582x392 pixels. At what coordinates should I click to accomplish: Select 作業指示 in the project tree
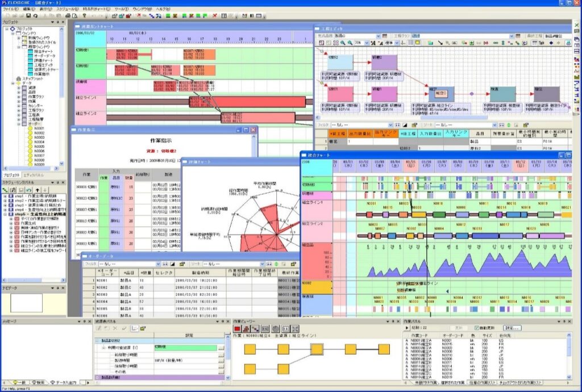pos(42,74)
